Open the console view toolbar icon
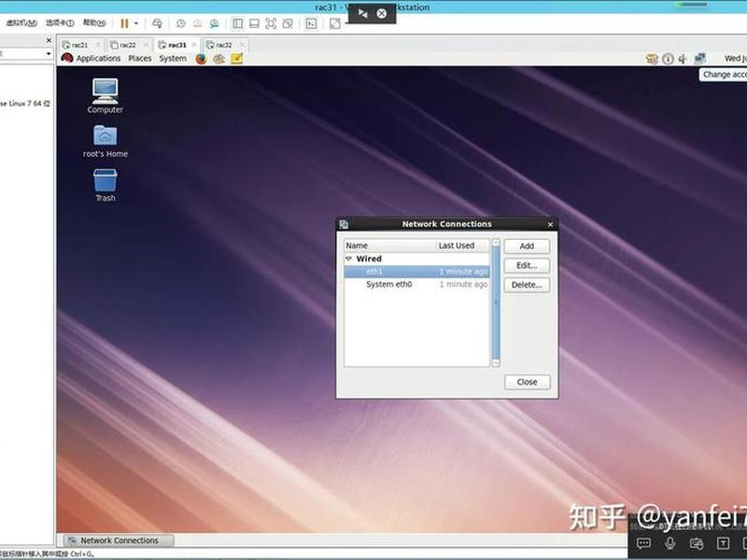The image size is (747, 560). coord(311,23)
